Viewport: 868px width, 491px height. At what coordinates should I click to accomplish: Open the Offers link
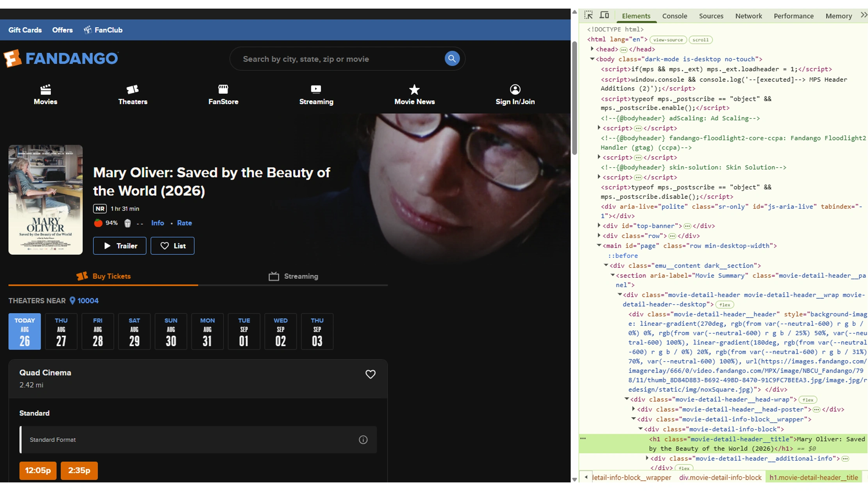tap(62, 30)
